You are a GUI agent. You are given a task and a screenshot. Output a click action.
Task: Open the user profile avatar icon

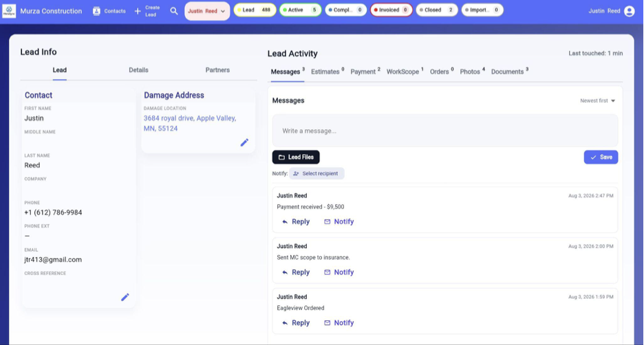(x=630, y=11)
